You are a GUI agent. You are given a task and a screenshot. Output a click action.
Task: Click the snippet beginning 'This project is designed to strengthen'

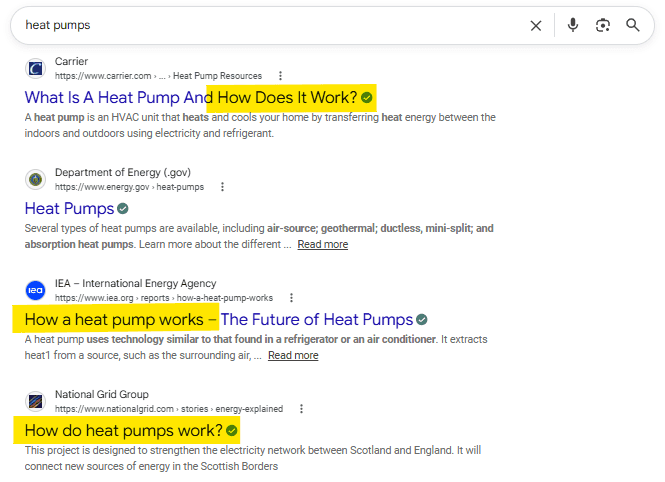253,459
